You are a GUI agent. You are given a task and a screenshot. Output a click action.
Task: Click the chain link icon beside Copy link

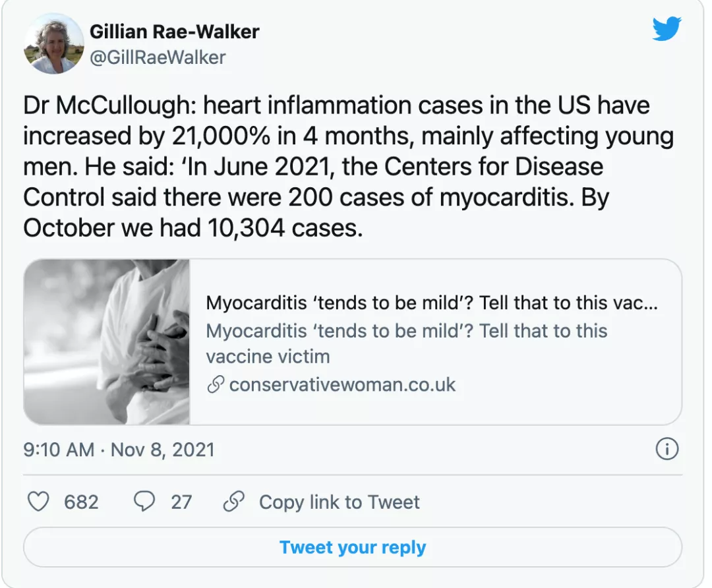coord(233,502)
